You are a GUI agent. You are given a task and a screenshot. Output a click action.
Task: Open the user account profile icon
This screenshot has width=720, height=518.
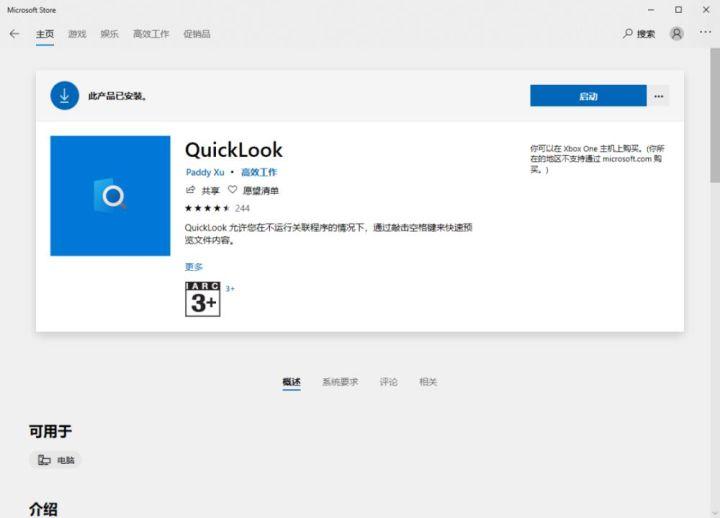click(x=677, y=34)
